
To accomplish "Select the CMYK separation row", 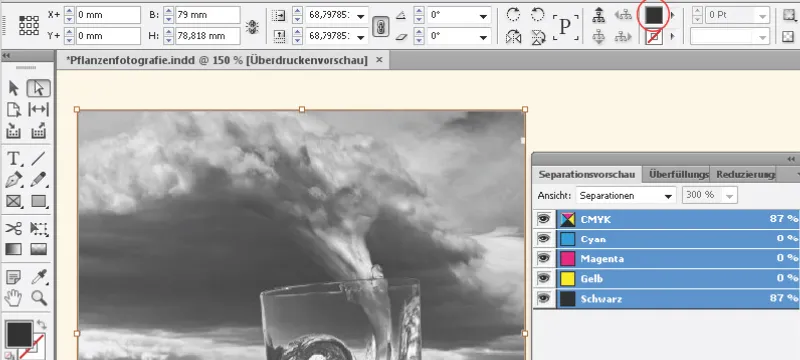I will pos(678,219).
